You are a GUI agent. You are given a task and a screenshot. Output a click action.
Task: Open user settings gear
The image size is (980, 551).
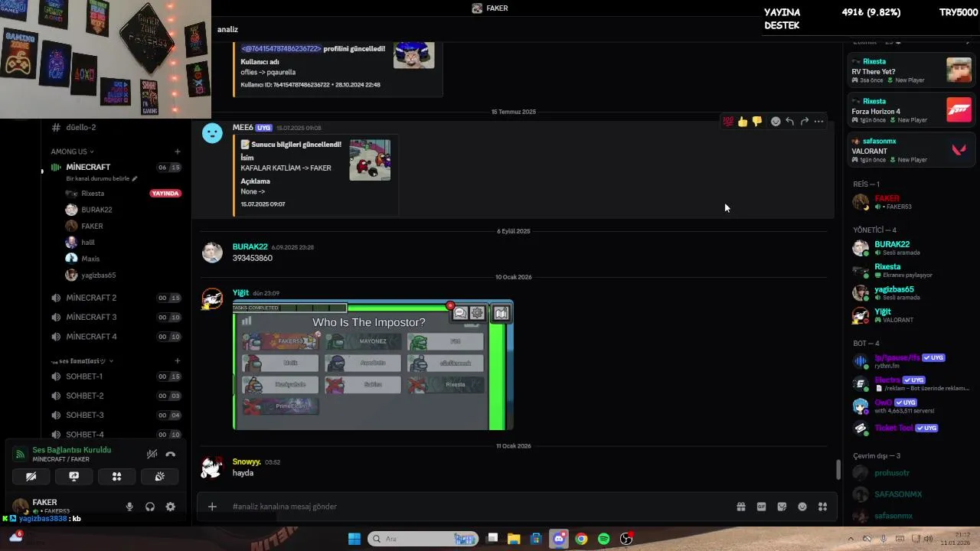click(170, 507)
